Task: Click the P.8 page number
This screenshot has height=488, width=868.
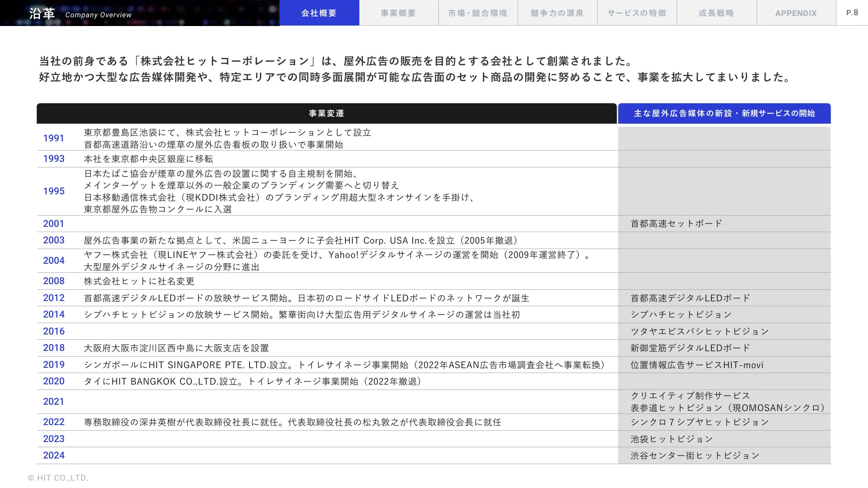Action: (852, 13)
